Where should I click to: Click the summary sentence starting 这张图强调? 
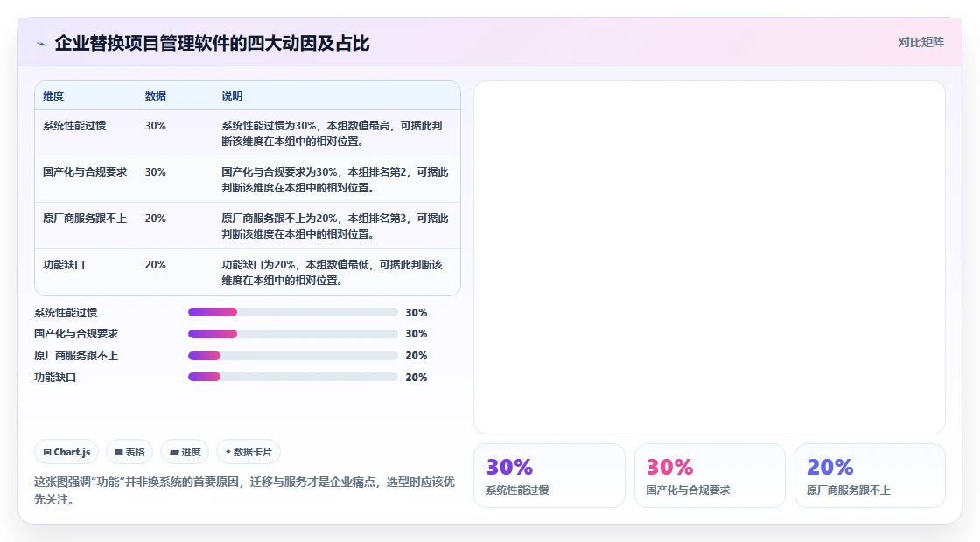click(244, 490)
